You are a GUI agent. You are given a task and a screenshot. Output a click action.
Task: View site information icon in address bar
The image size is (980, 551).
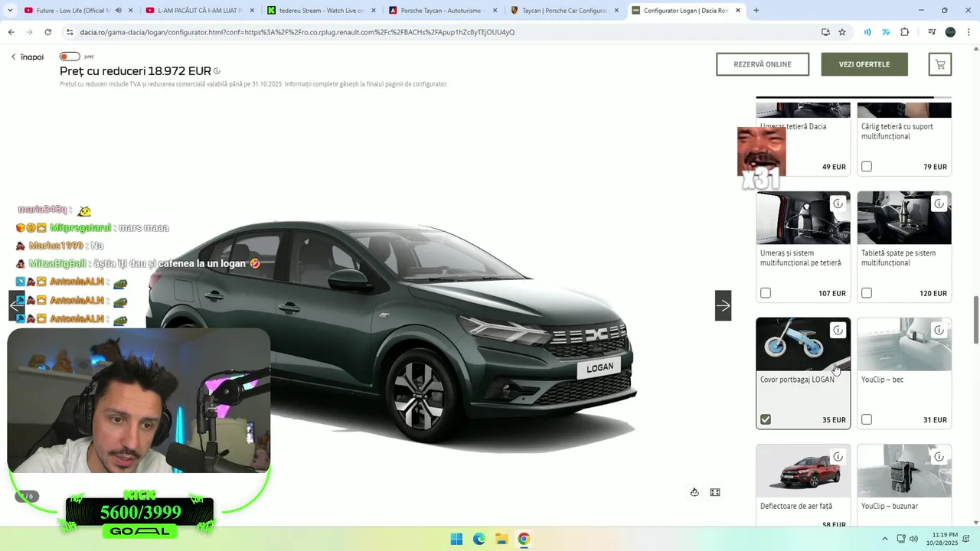click(x=70, y=32)
